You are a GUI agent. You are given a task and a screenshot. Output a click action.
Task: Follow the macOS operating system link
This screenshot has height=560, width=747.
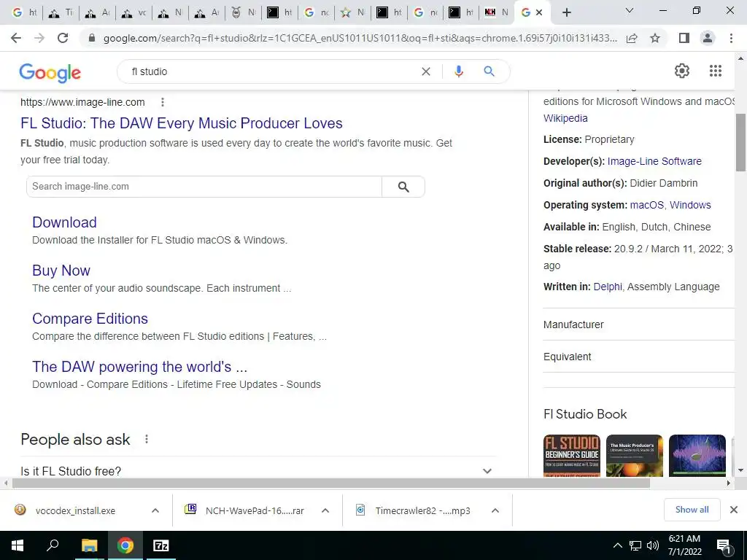coord(646,205)
